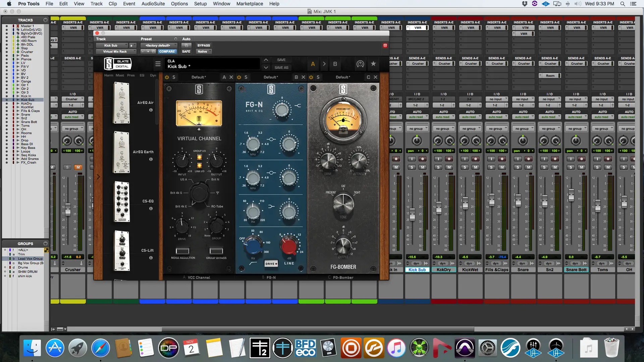Viewport: 644px width, 362px height.
Task: Click SAVE AS in the VMR preset bar
Action: coord(281,67)
